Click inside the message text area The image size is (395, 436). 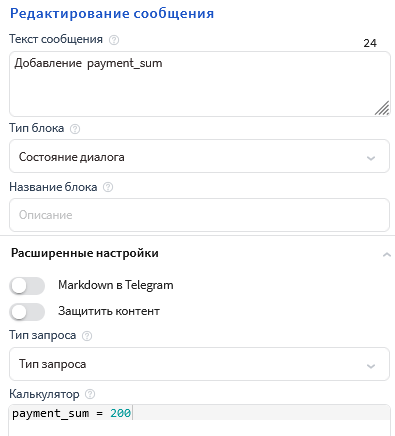199,84
